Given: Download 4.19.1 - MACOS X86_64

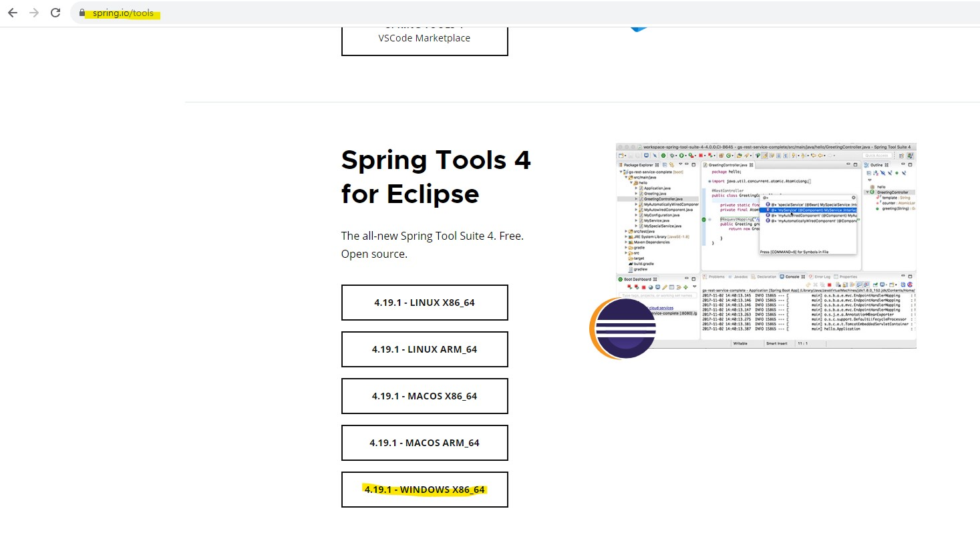Looking at the screenshot, I should point(424,396).
